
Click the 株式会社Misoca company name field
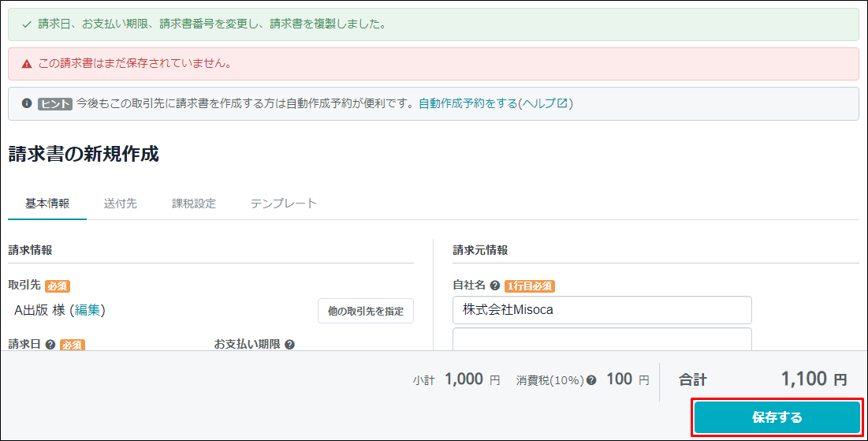click(x=602, y=310)
